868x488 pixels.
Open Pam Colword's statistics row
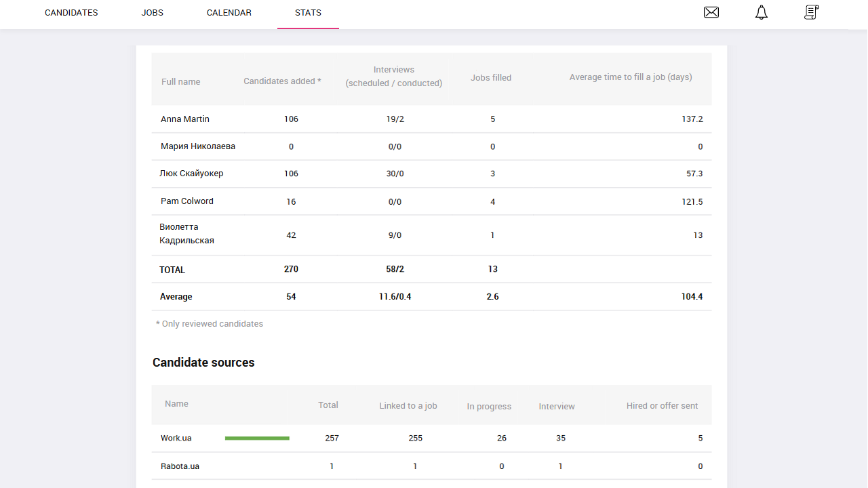click(x=186, y=201)
